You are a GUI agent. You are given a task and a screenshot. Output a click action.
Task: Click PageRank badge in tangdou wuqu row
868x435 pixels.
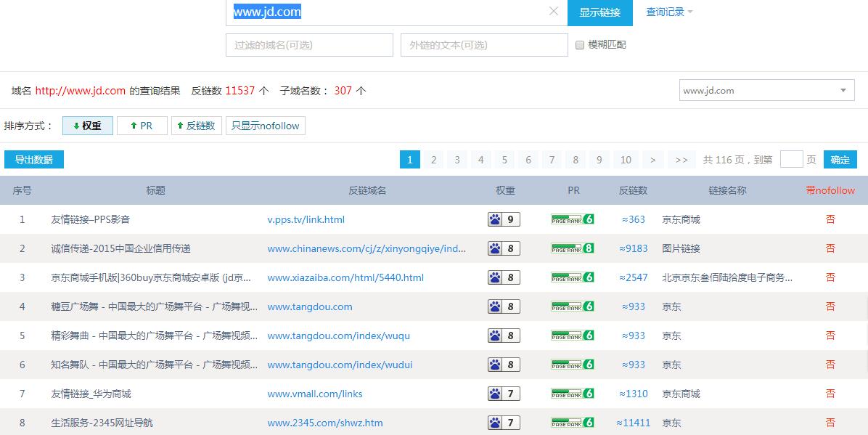[573, 336]
